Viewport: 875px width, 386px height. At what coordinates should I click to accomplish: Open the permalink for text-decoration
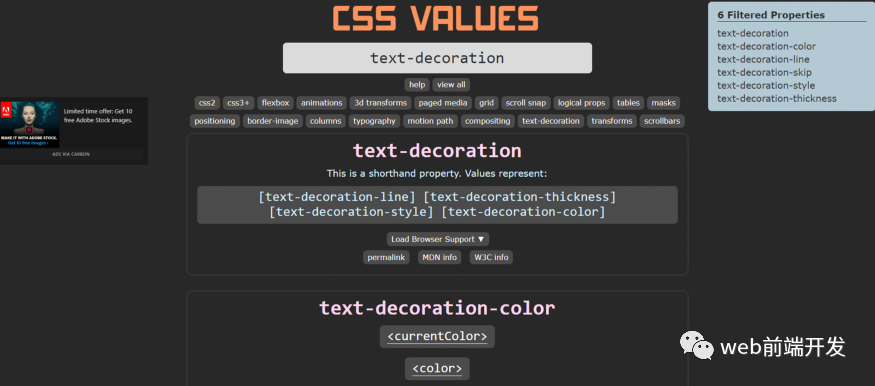pyautogui.click(x=386, y=257)
